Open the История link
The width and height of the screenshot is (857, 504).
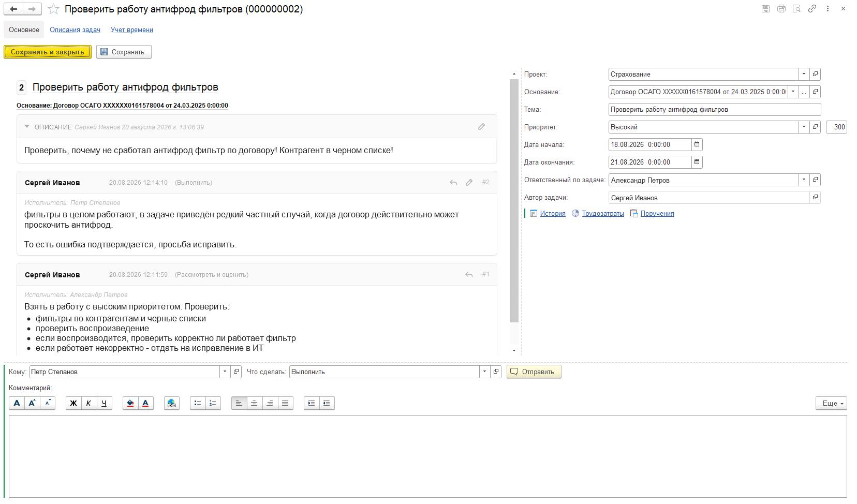553,213
